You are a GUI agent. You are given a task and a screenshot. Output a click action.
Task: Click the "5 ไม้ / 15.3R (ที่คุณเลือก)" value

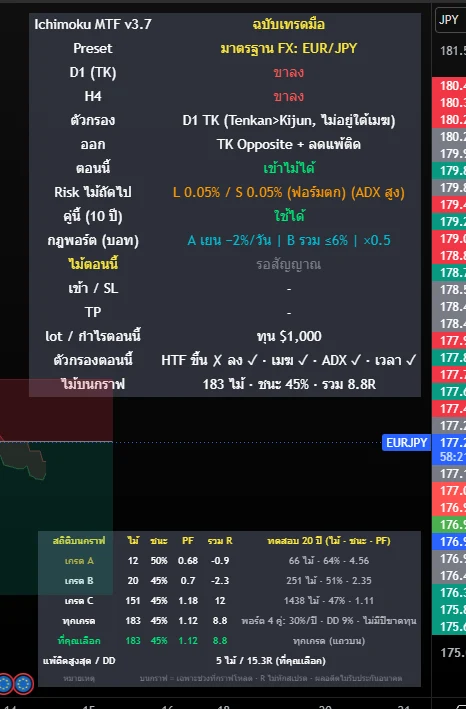270,661
